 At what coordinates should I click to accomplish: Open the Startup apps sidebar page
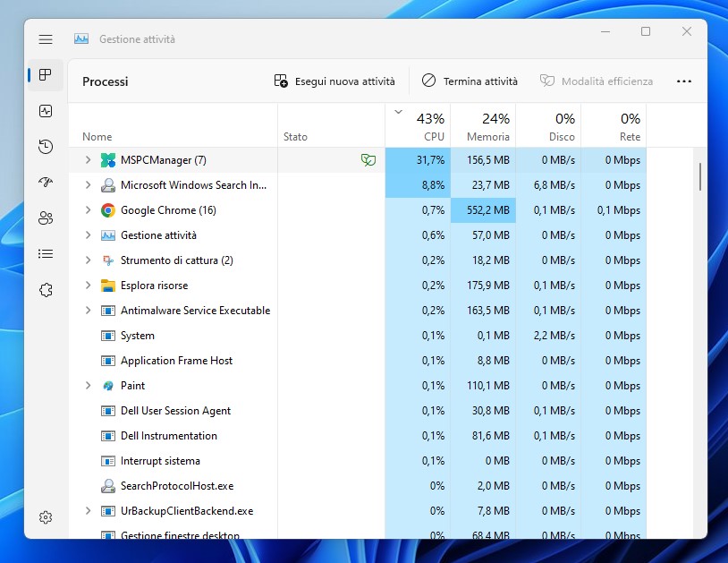(x=46, y=182)
